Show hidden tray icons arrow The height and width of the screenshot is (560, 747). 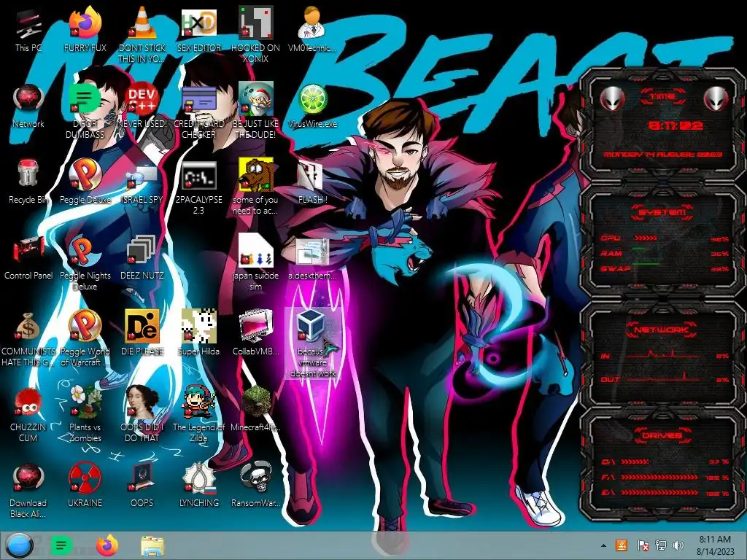[x=603, y=545]
